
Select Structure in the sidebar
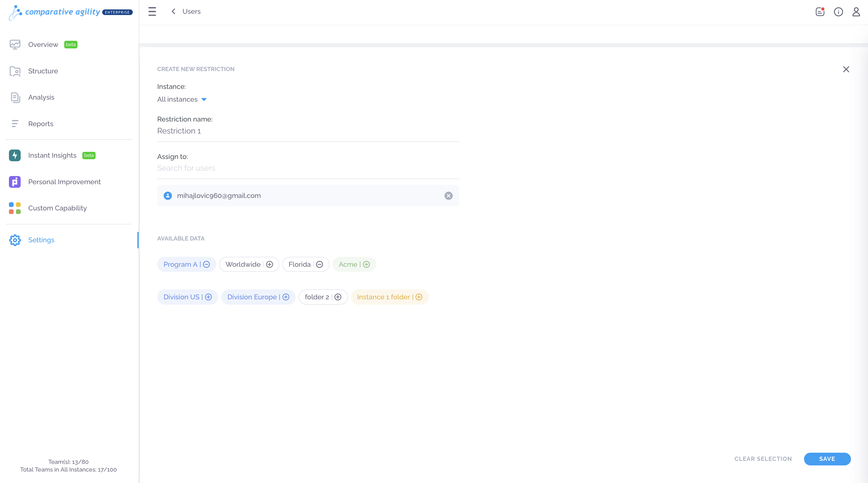pyautogui.click(x=43, y=71)
